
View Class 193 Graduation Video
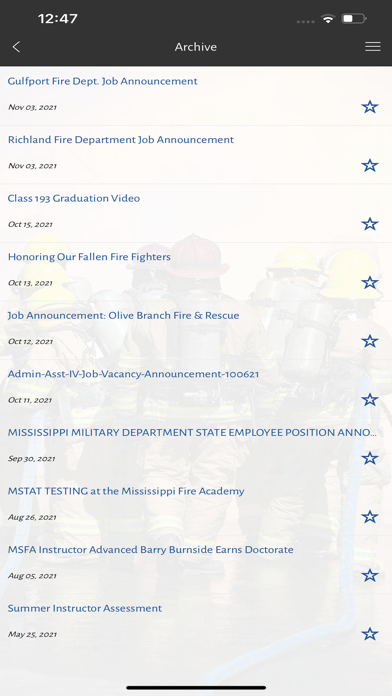pos(74,198)
